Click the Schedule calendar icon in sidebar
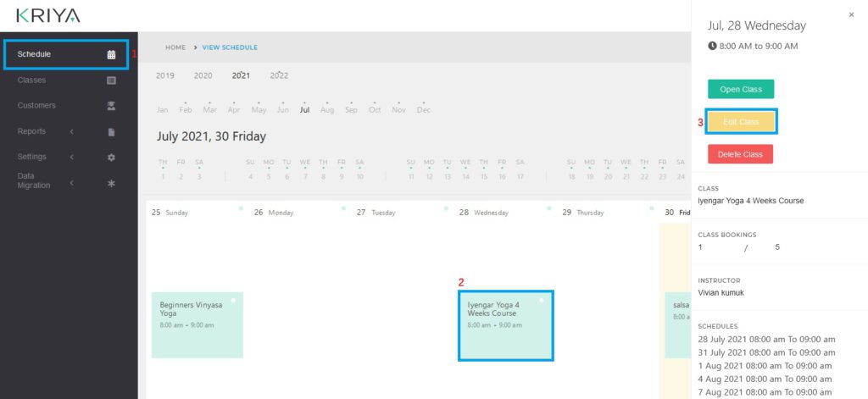The image size is (868, 399). click(x=111, y=55)
